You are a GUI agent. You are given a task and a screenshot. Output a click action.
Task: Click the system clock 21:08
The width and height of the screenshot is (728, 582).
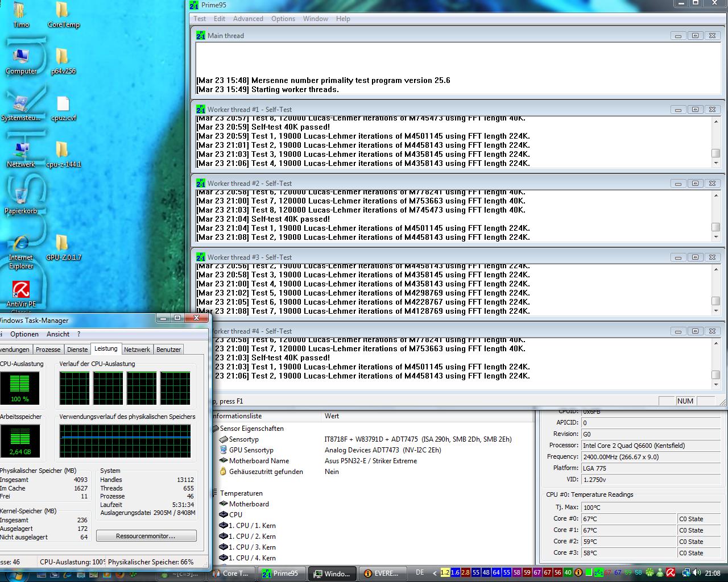[713, 573]
